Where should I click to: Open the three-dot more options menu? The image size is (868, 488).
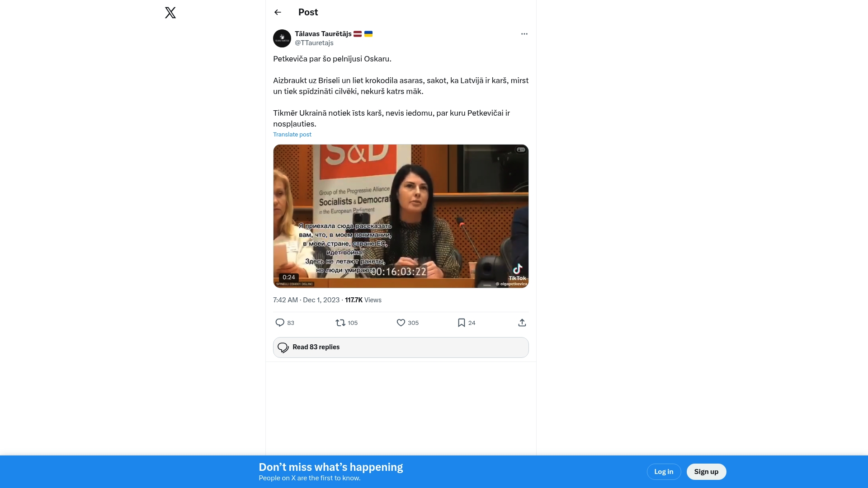tap(524, 34)
